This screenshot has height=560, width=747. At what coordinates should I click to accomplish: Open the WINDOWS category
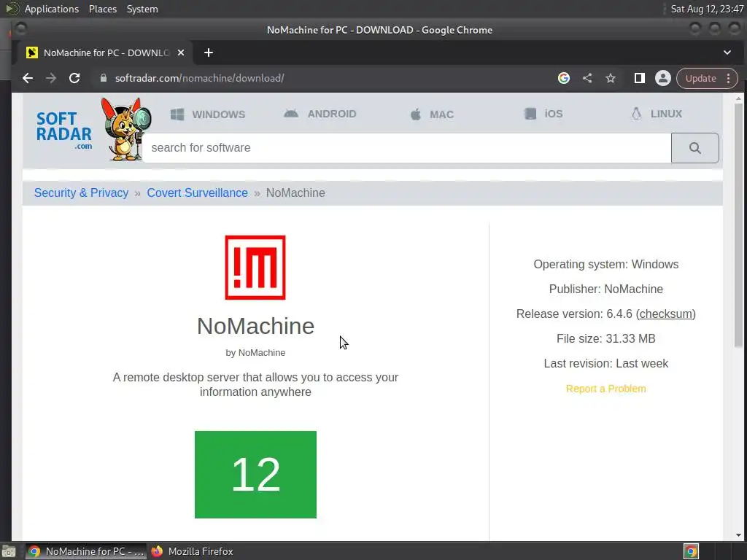[208, 114]
